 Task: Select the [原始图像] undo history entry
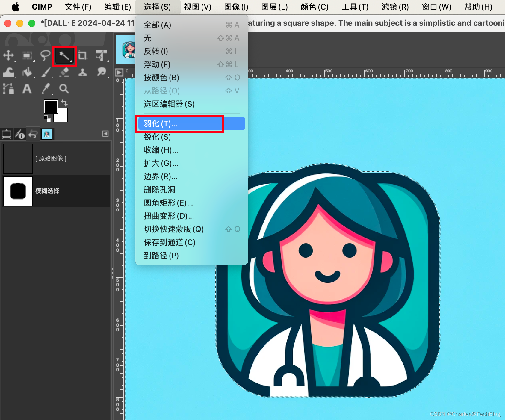56,158
